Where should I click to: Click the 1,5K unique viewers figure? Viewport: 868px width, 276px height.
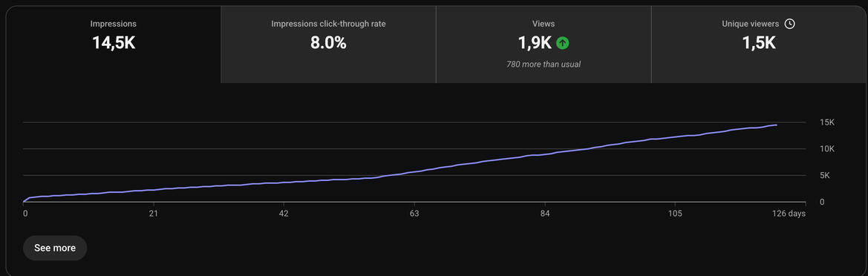click(758, 43)
